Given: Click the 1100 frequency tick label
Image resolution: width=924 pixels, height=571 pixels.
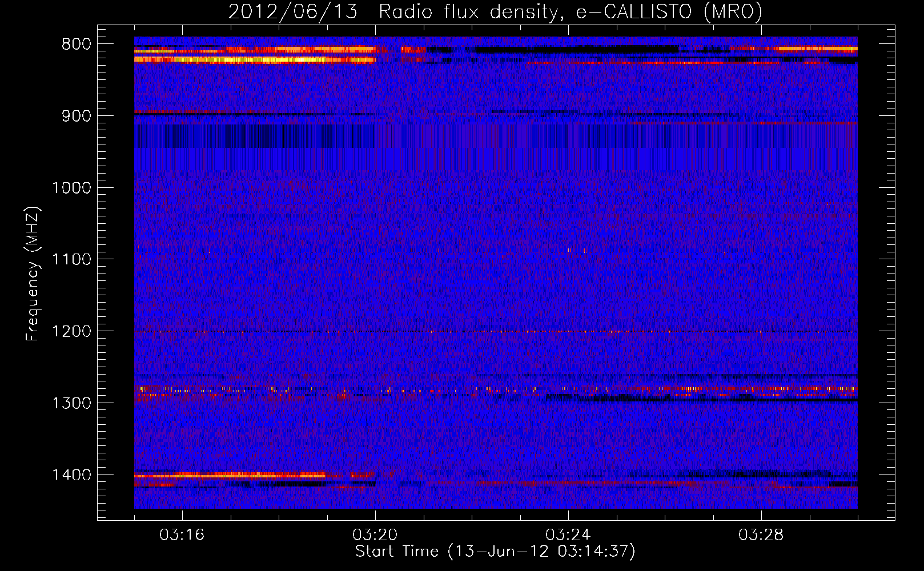Looking at the screenshot, I should point(71,260).
